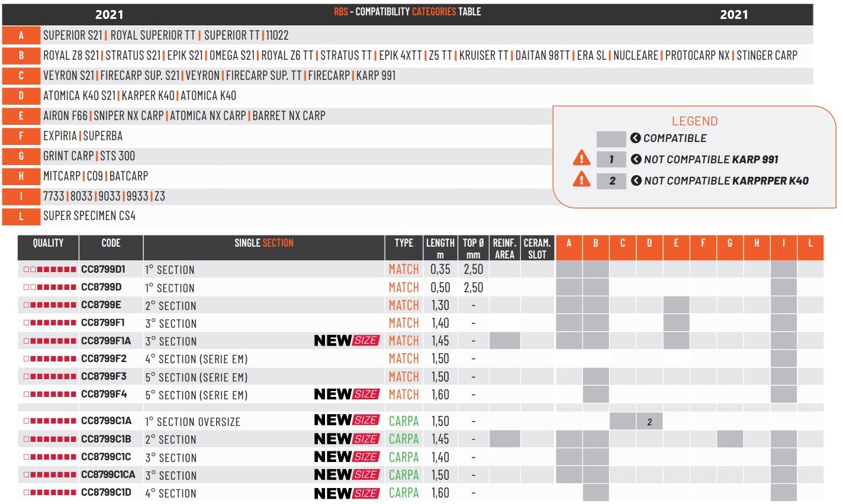Click '7733' in category I row
Viewport: 843px width, 504px height.
coord(54,196)
